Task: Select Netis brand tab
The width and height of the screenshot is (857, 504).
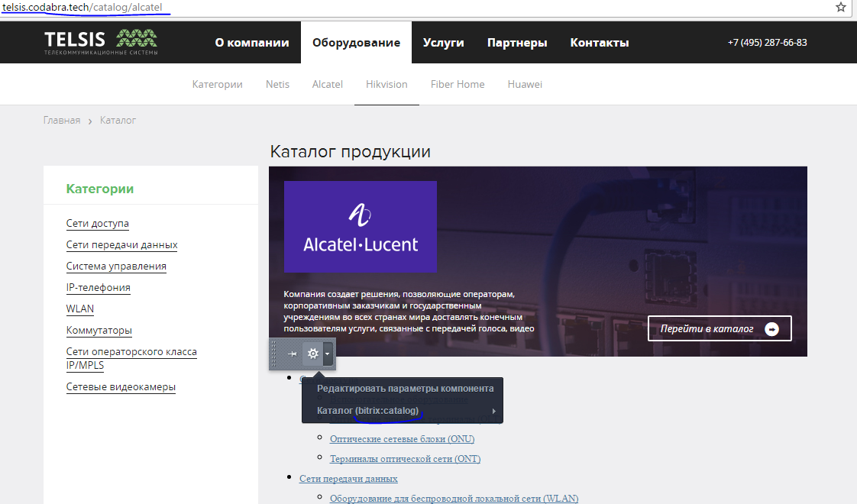Action: point(278,84)
